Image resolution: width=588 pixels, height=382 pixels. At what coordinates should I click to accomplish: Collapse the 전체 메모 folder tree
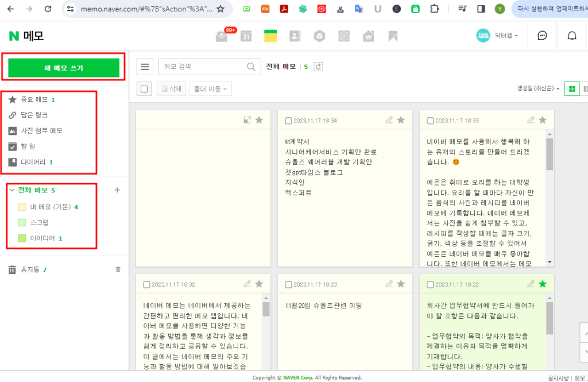click(13, 190)
